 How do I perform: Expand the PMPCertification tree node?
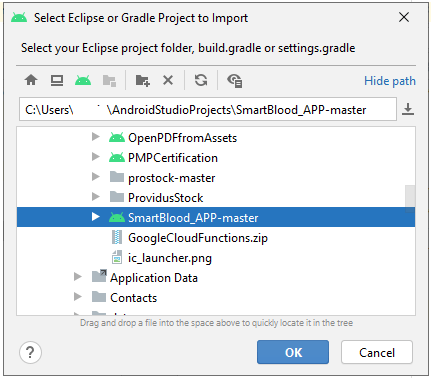(96, 157)
